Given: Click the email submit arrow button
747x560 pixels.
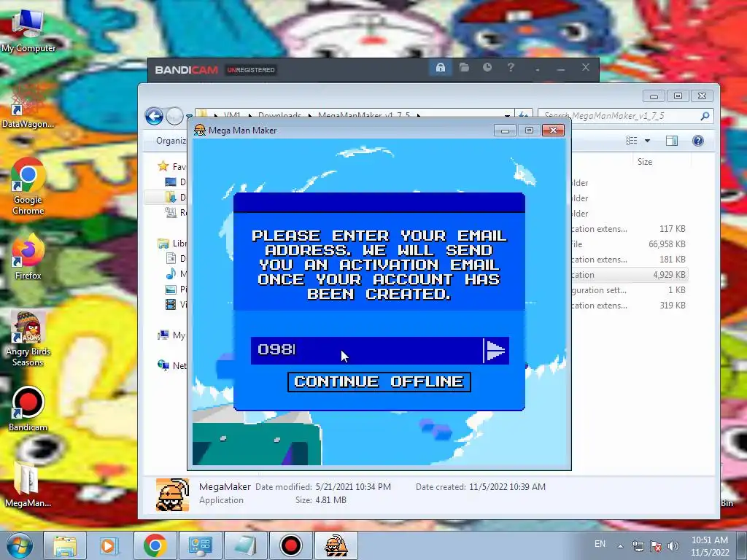Looking at the screenshot, I should tap(496, 351).
